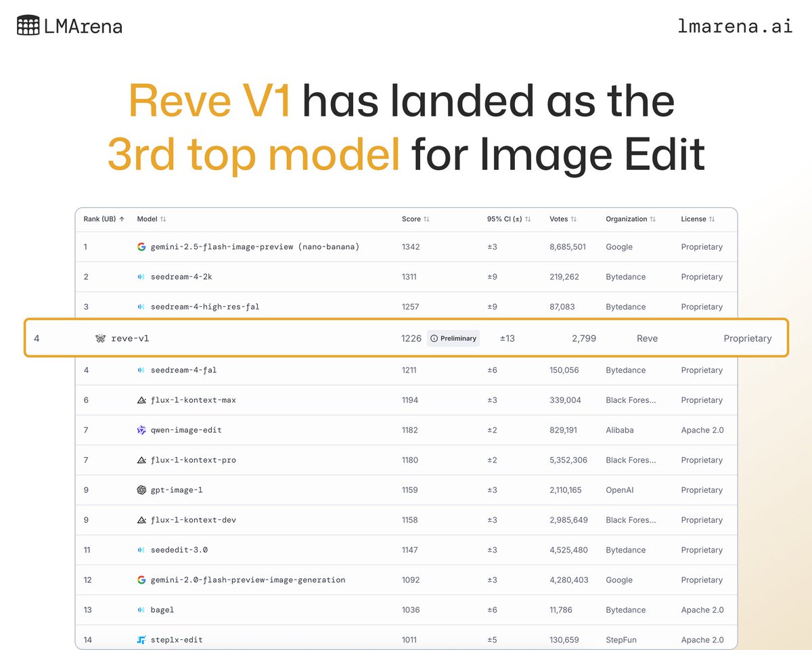The width and height of the screenshot is (812, 650).
Task: Select the step1x-edit model name
Action: 177,640
